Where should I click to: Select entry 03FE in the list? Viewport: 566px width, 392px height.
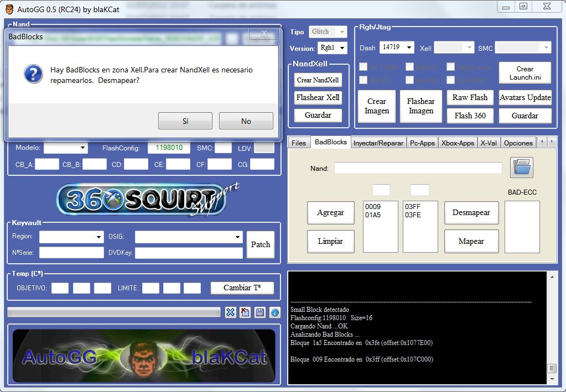(413, 215)
